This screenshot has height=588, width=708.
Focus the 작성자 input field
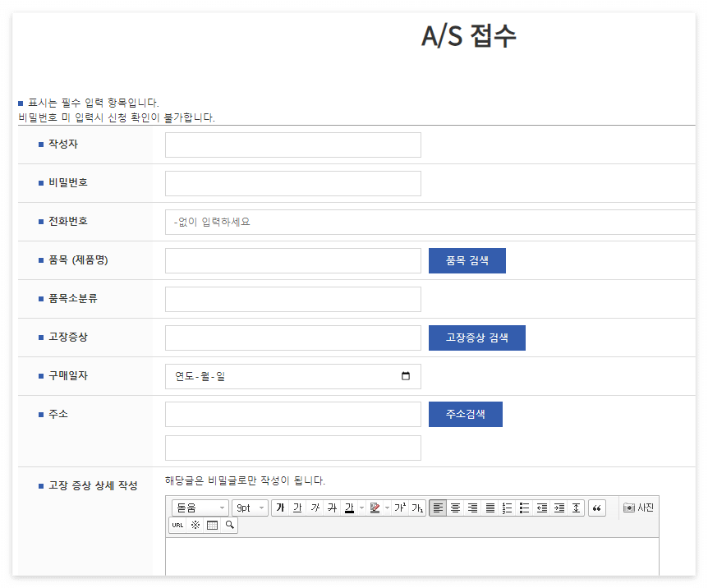293,145
